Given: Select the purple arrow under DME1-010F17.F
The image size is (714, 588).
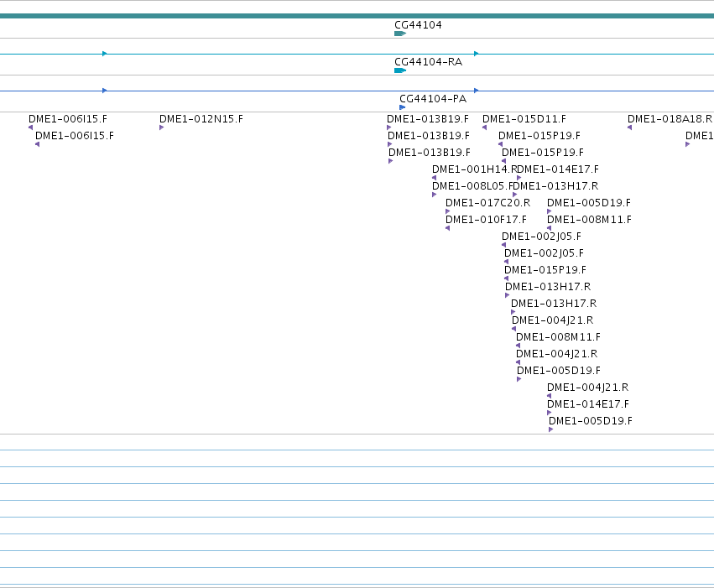Looking at the screenshot, I should pos(448,229).
